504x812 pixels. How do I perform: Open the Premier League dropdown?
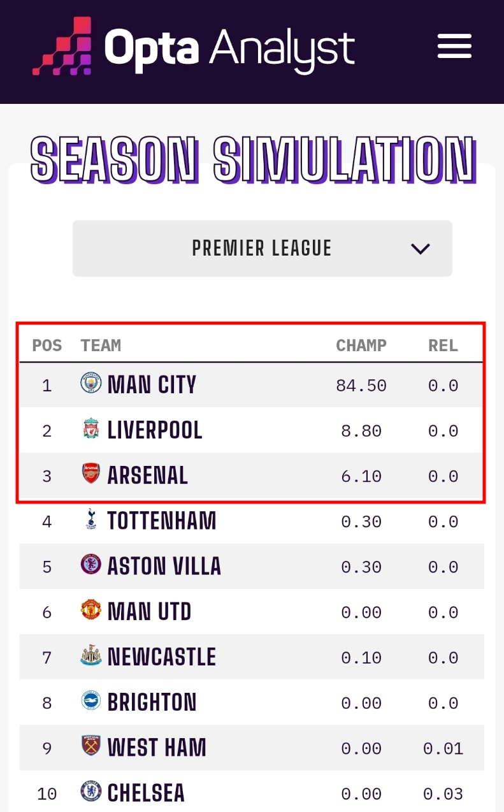click(262, 248)
